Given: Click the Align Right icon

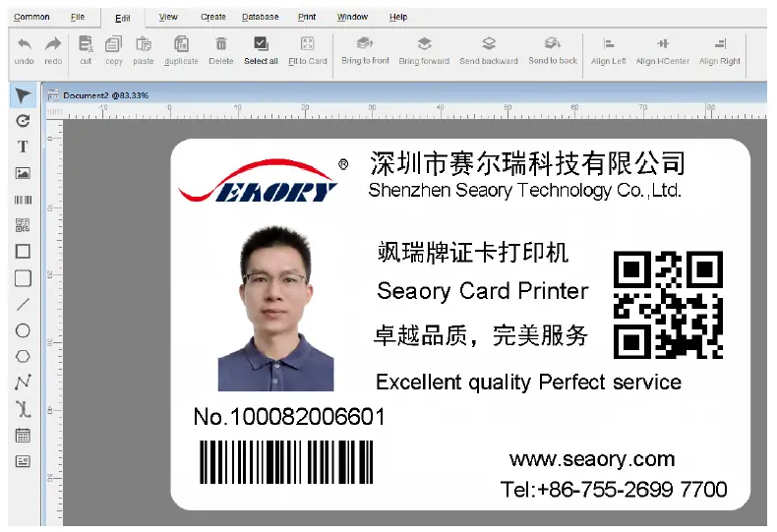Looking at the screenshot, I should pyautogui.click(x=720, y=44).
